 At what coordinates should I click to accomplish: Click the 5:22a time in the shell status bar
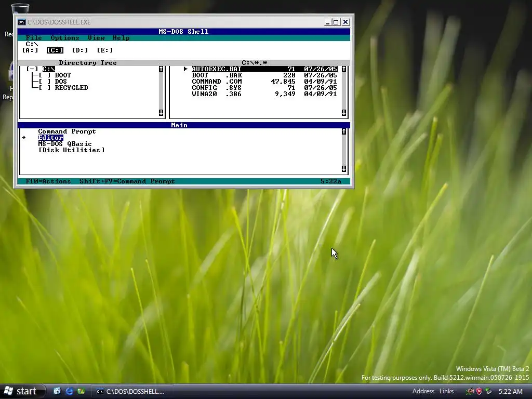(x=331, y=181)
